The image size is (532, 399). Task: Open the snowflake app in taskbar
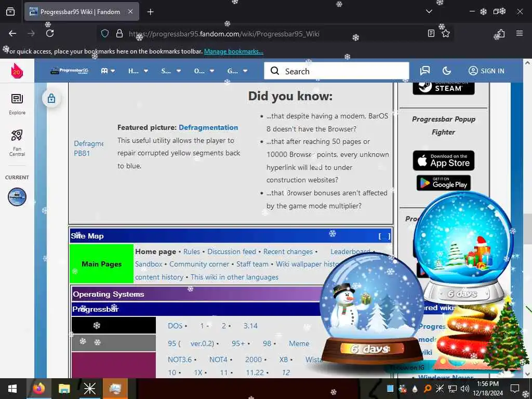89,389
